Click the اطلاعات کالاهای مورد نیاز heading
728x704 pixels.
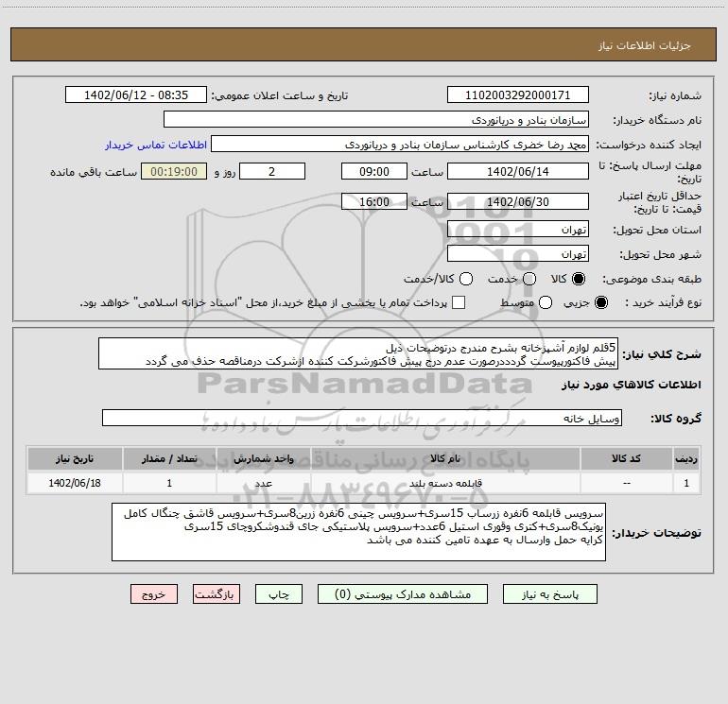[x=632, y=385]
